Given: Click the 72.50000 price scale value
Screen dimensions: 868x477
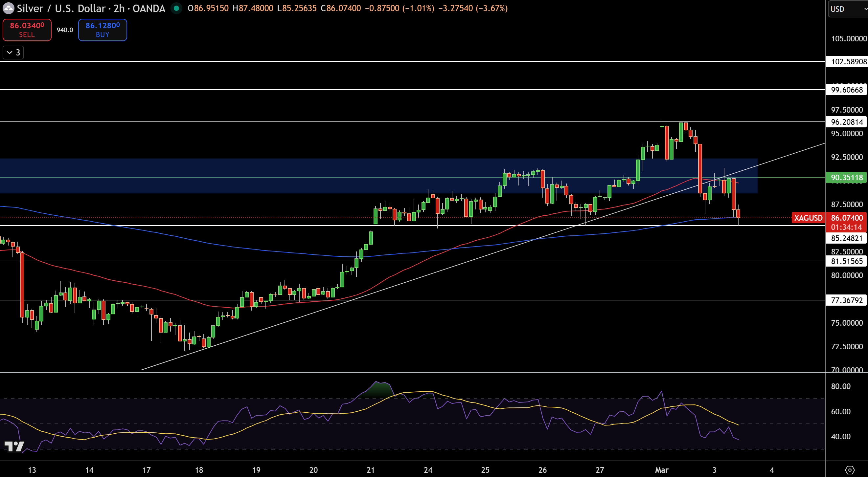Looking at the screenshot, I should coord(847,347).
